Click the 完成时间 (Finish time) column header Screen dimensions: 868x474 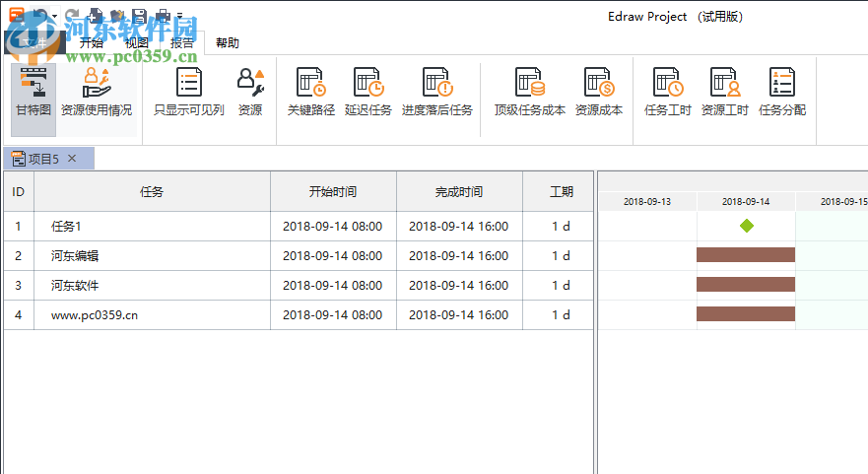click(459, 191)
